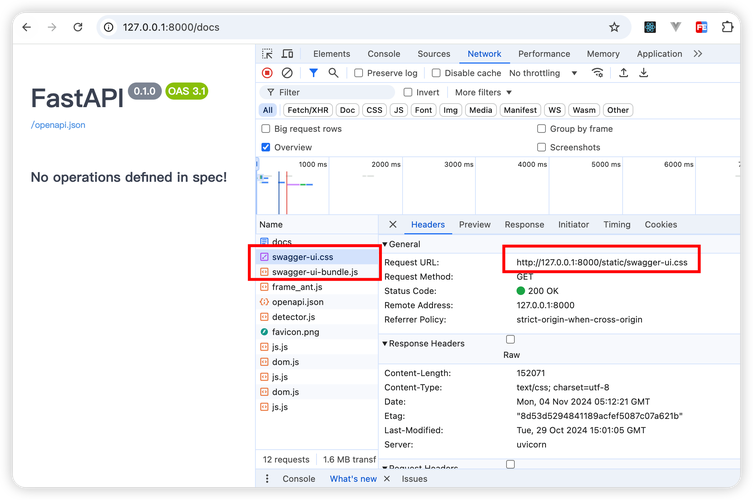Switch to the Preview tab
753x500 pixels.
pos(474,224)
